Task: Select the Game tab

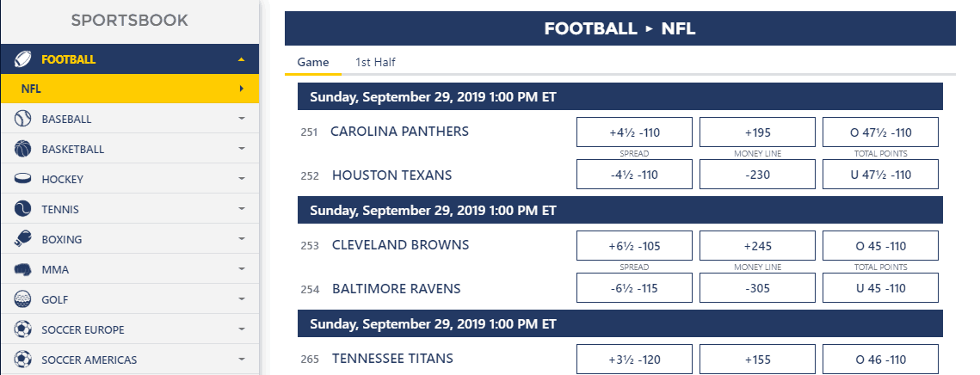Action: point(313,62)
